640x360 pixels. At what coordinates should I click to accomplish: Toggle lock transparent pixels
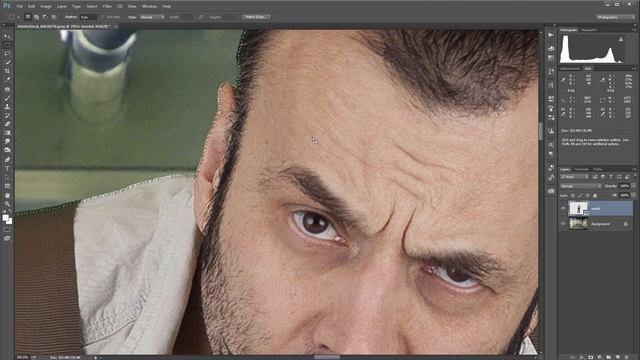573,196
